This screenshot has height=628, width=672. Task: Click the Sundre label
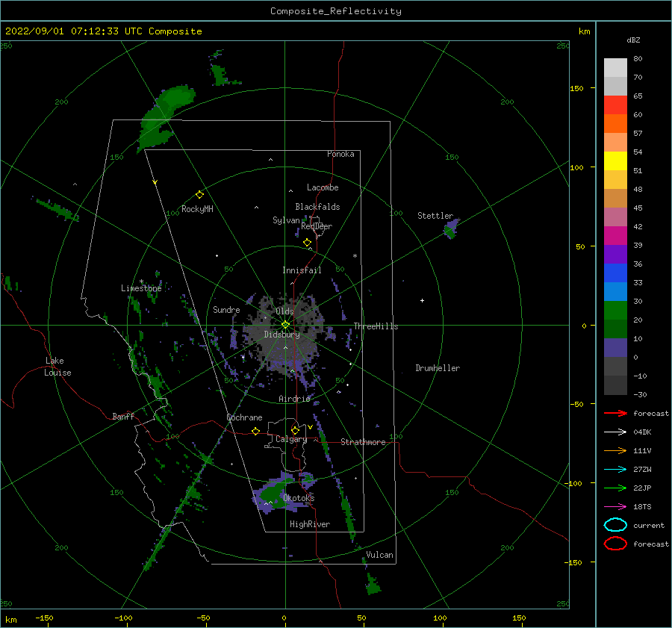226,309
